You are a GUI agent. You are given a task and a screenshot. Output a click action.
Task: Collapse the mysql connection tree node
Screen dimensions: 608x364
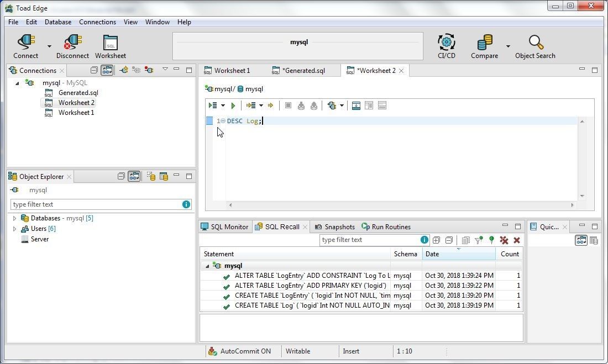[17, 83]
